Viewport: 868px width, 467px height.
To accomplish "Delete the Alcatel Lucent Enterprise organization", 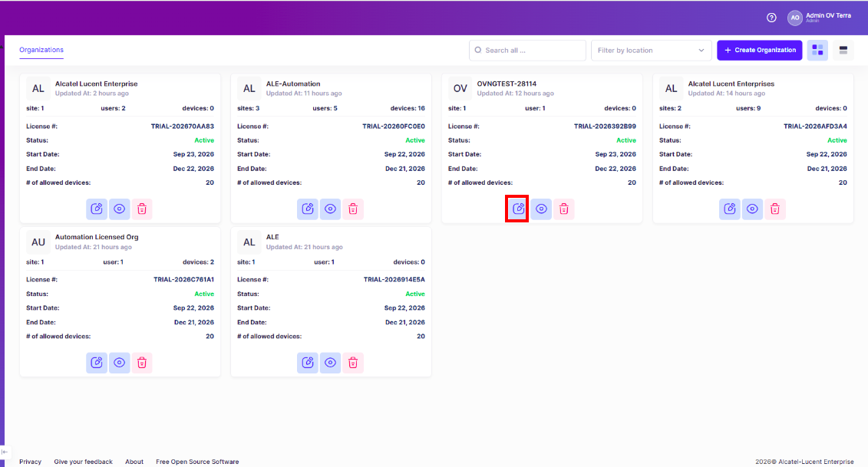I will [x=142, y=209].
